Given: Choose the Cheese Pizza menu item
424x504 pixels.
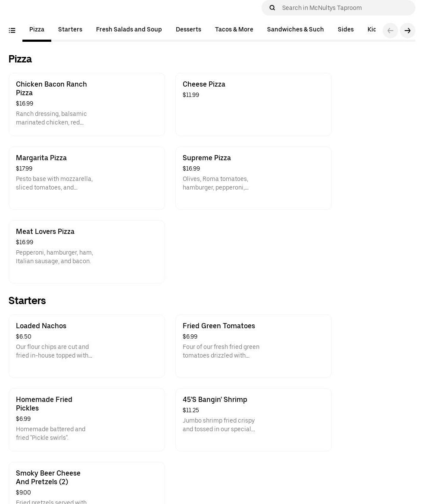Looking at the screenshot, I should tap(253, 104).
